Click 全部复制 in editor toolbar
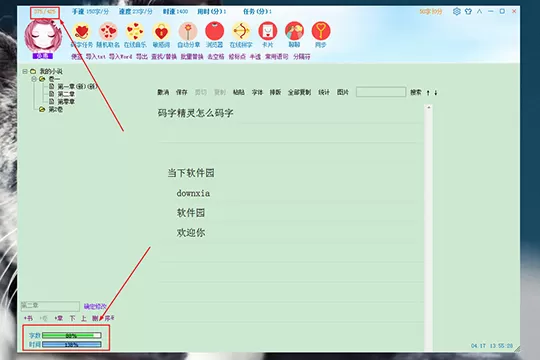The height and width of the screenshot is (360, 540). coord(300,92)
